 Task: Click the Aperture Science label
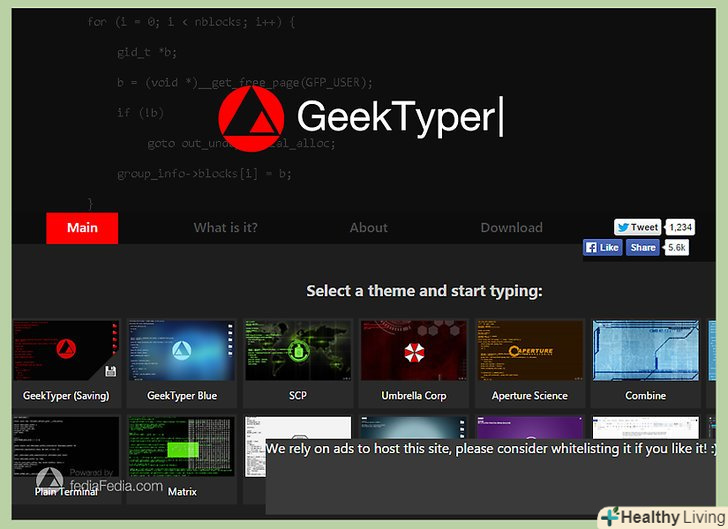pyautogui.click(x=530, y=396)
